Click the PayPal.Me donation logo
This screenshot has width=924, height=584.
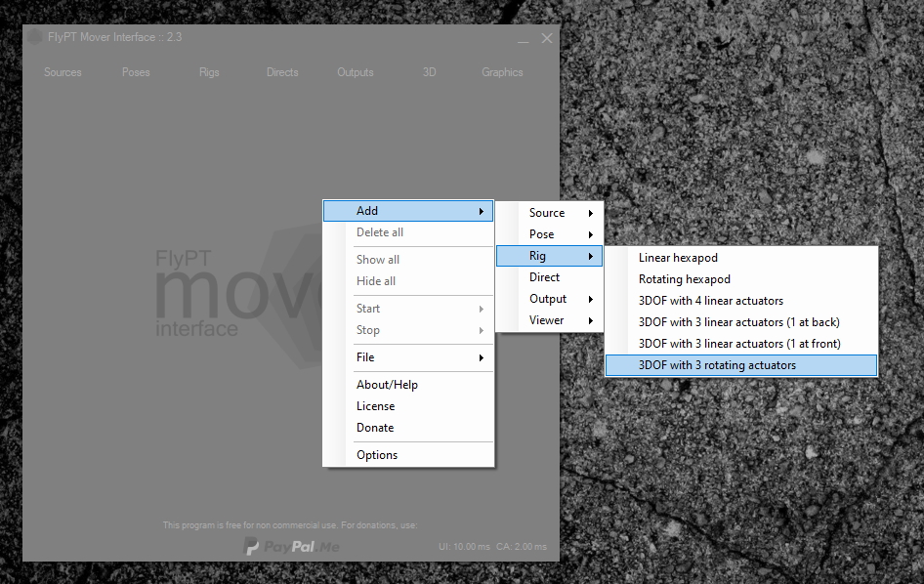point(291,546)
